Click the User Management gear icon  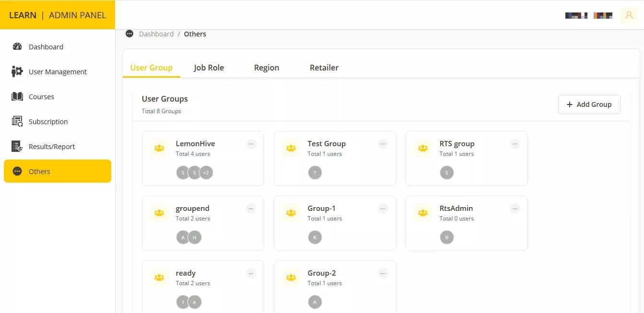pos(17,72)
